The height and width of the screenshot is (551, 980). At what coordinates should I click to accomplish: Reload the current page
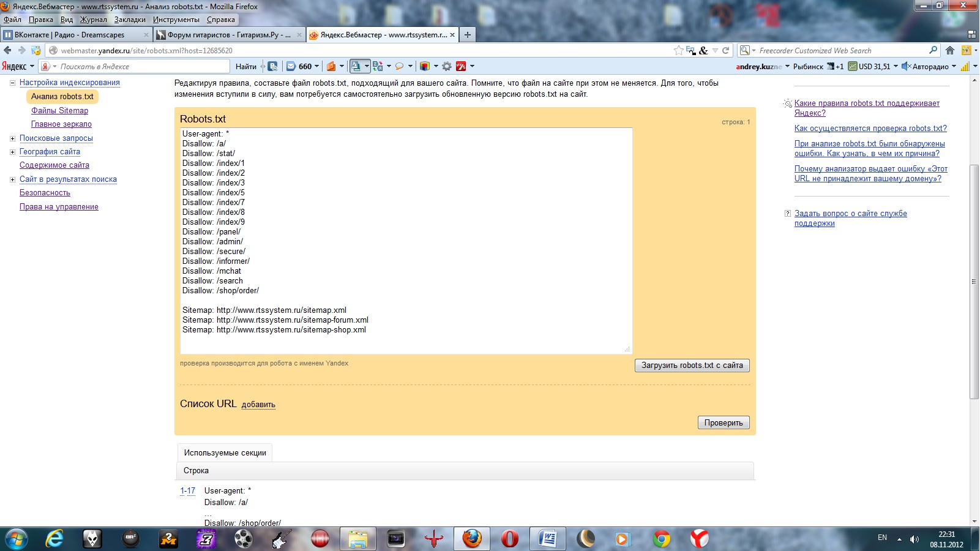coord(725,51)
